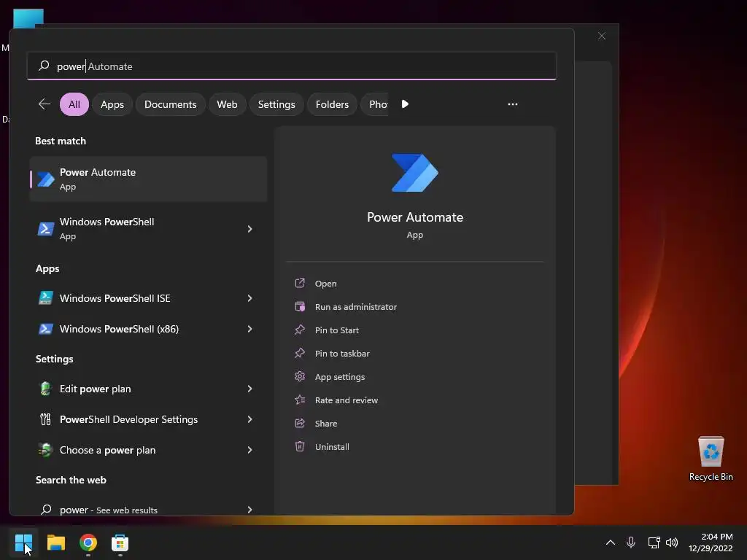Click the Rate and review star icon
Screen dimensions: 747x560
(x=300, y=400)
